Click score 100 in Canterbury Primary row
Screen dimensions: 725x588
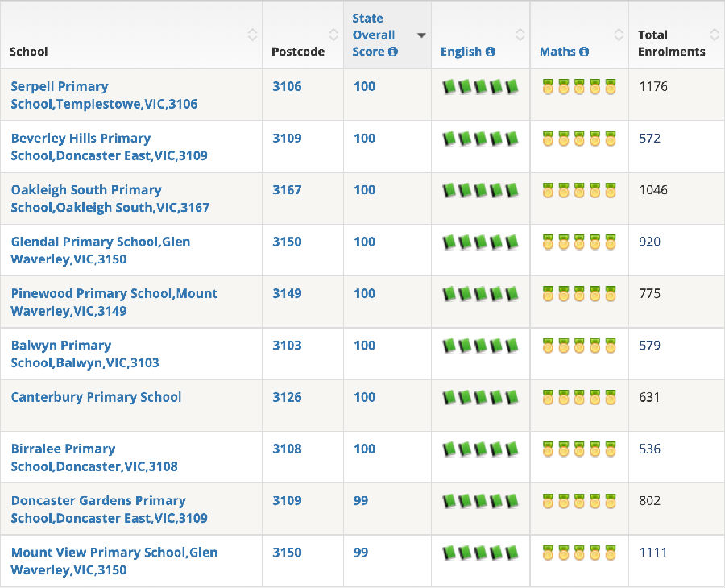pos(364,397)
